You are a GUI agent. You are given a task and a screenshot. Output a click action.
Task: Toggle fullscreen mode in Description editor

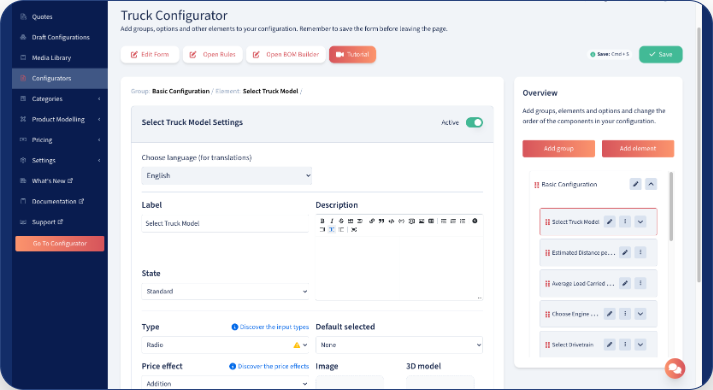(354, 230)
